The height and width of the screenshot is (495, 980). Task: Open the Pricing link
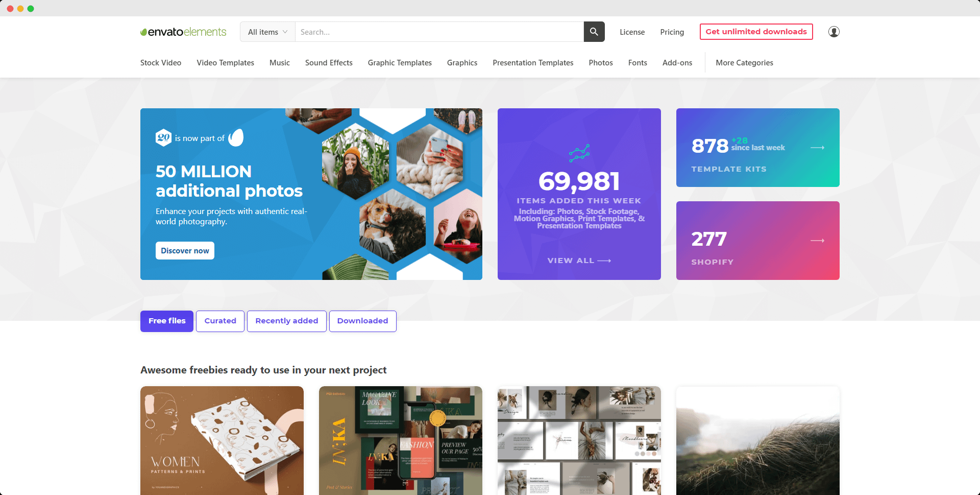(672, 32)
